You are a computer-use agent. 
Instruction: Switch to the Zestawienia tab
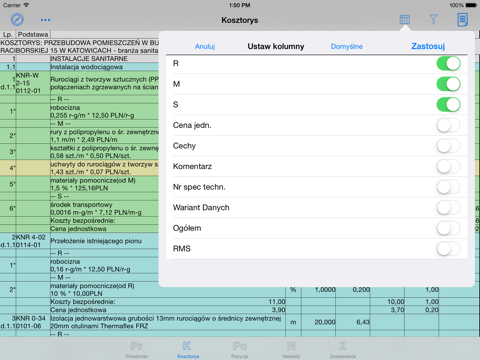(343, 349)
